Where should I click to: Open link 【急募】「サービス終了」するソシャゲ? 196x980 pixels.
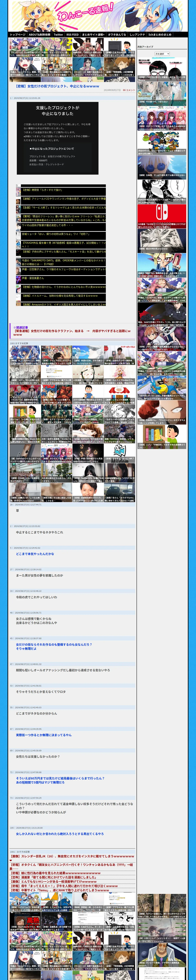pos(64,208)
